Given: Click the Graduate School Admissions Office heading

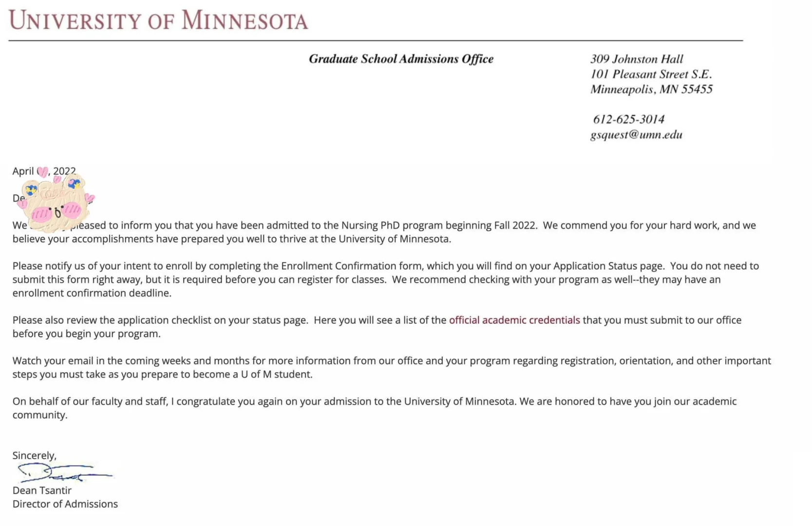Looking at the screenshot, I should coord(401,59).
